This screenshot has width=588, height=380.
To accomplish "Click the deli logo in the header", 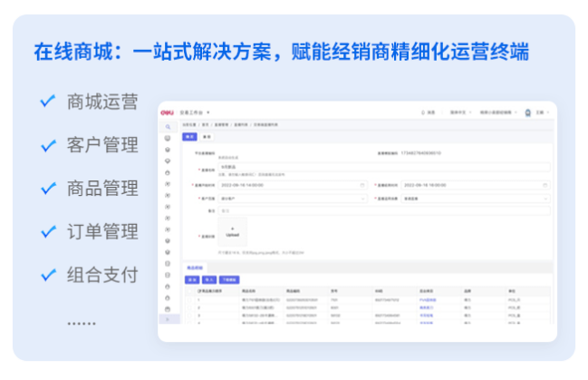I will pos(168,112).
